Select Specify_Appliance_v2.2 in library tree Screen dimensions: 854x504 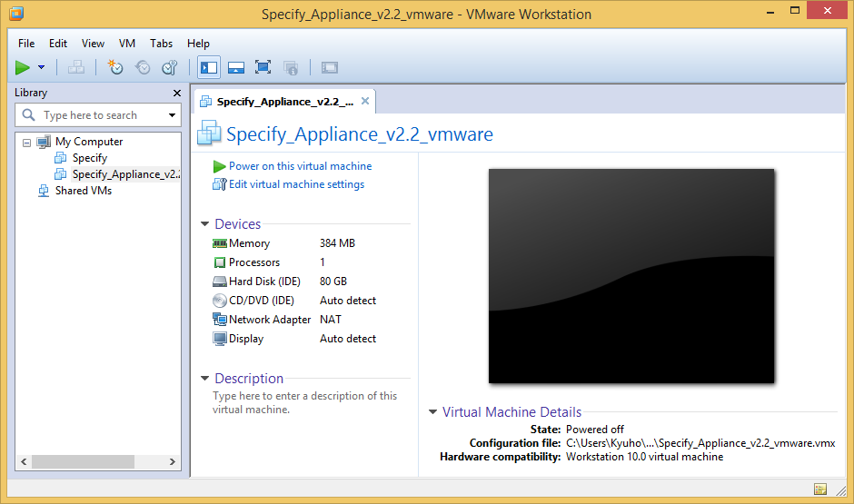pos(125,174)
